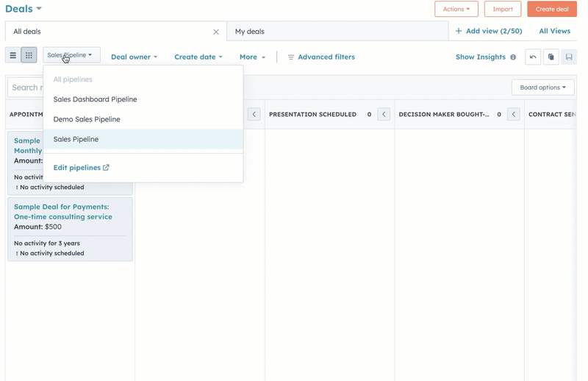Switch to list view layout

(x=12, y=55)
